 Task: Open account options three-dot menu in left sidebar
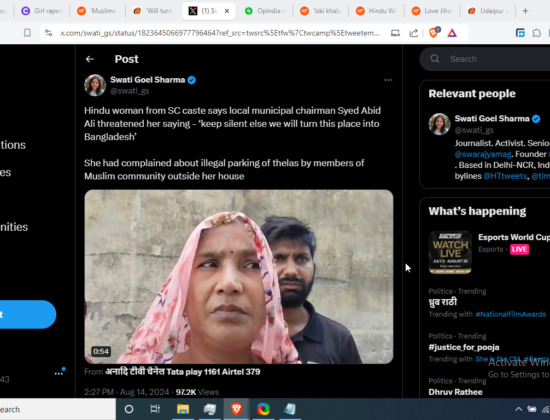click(x=59, y=373)
